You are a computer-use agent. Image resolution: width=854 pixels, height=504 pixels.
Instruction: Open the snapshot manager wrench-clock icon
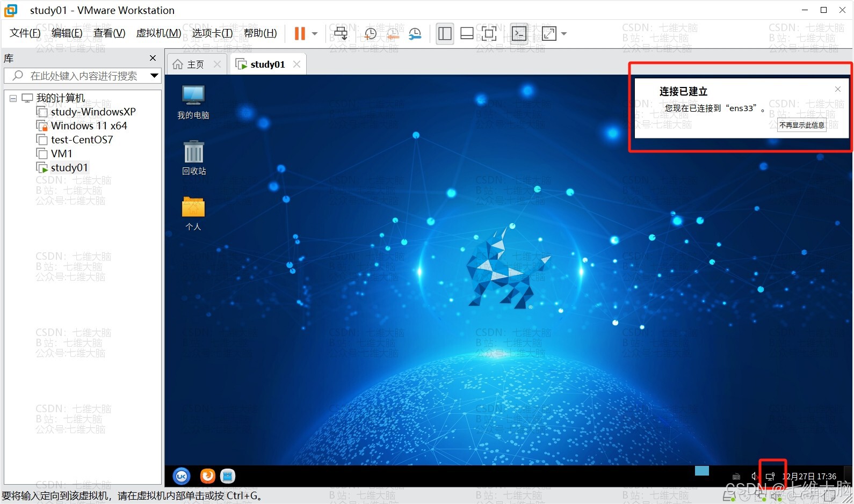pos(415,34)
